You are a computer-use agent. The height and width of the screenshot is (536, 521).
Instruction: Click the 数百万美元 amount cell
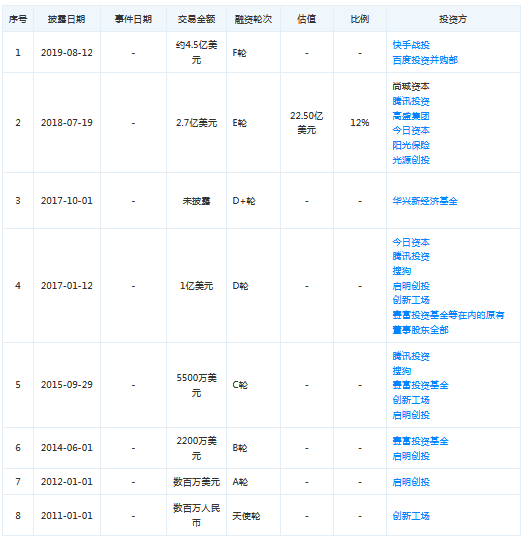tap(197, 482)
